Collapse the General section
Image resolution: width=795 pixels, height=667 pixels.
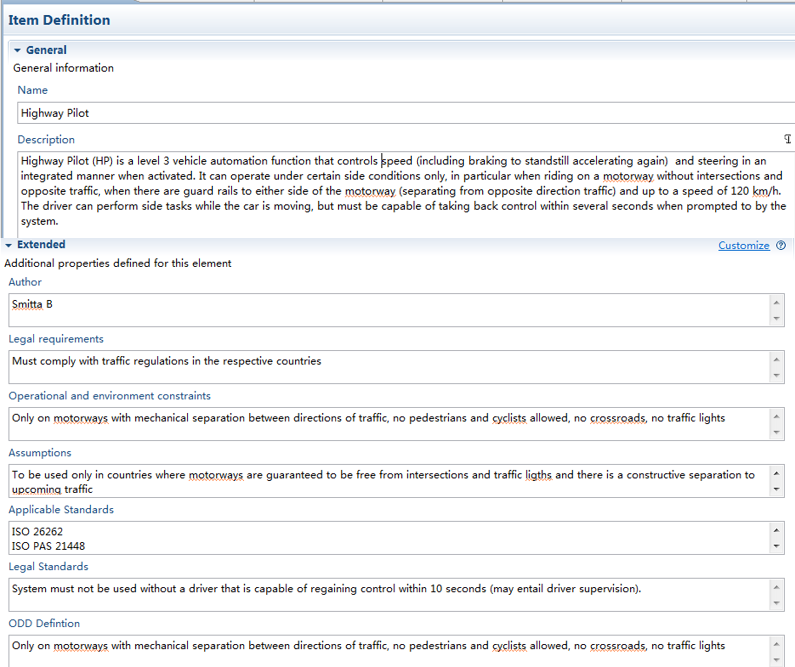click(x=17, y=50)
